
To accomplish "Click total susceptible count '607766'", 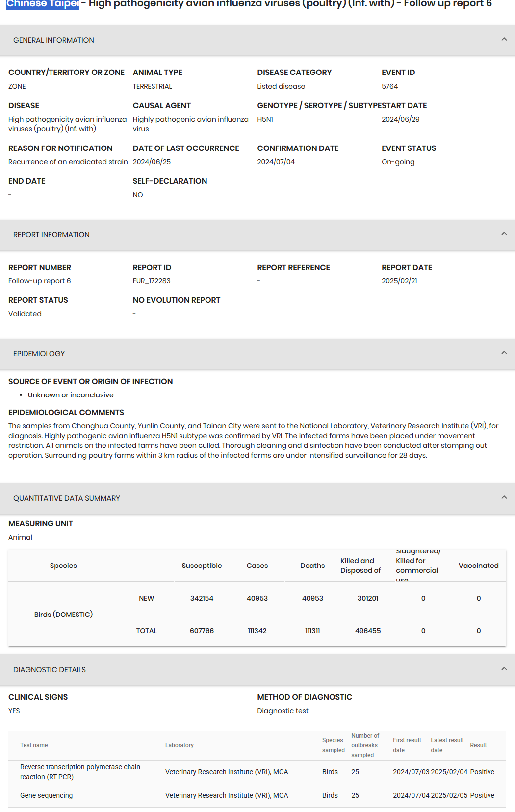I will click(x=202, y=631).
